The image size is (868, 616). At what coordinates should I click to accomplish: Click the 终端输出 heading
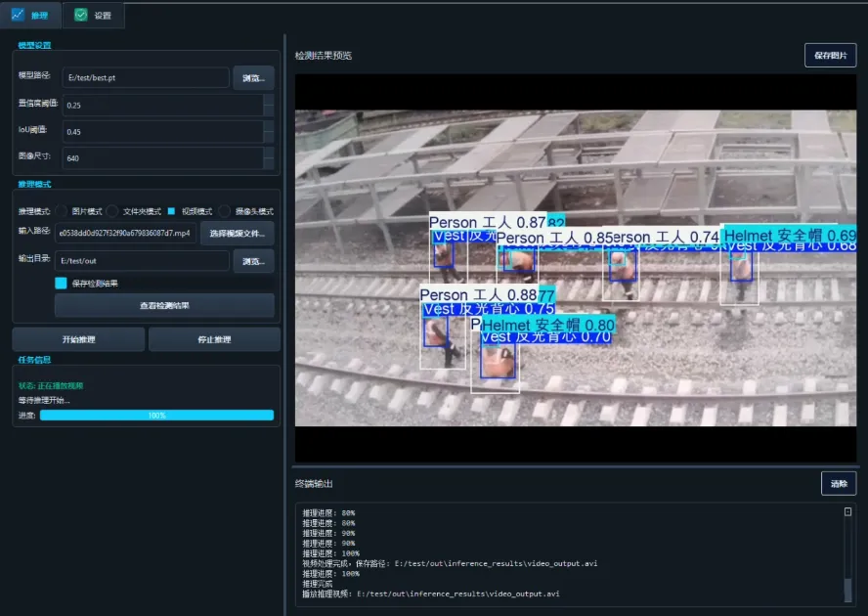(314, 484)
